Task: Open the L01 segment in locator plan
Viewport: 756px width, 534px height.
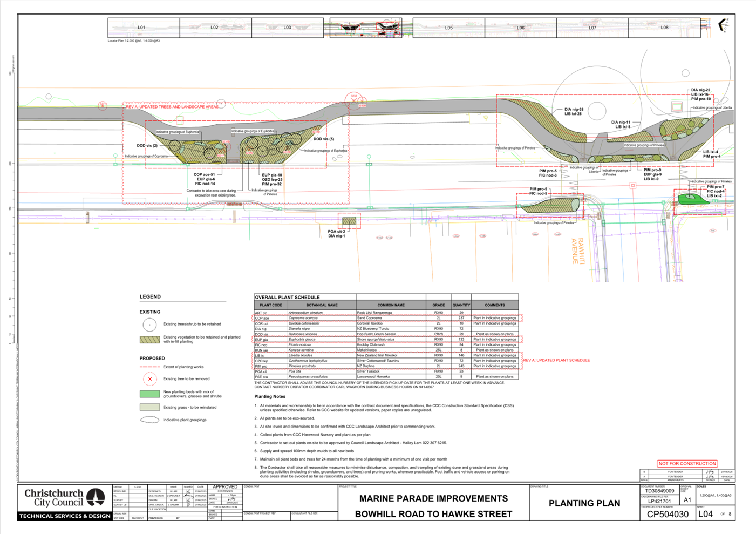Action: 143,28
